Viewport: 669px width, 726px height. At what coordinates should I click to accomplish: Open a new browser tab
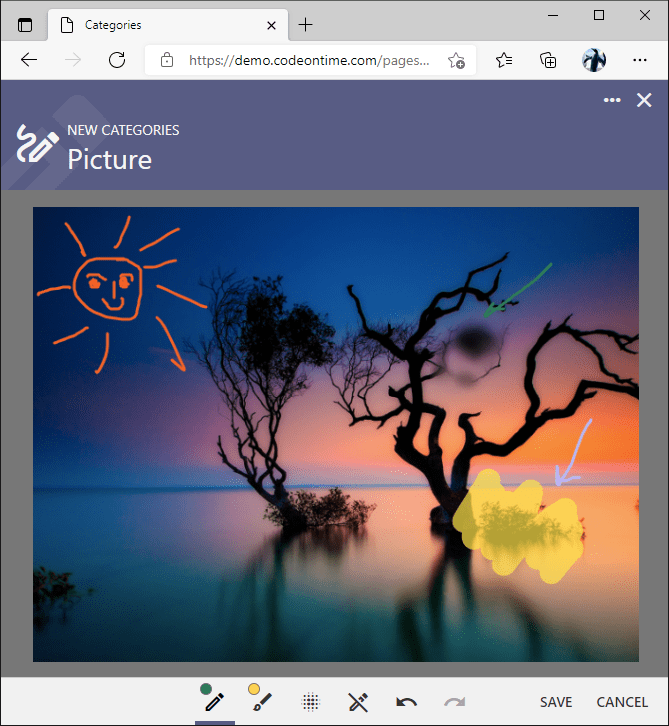306,25
